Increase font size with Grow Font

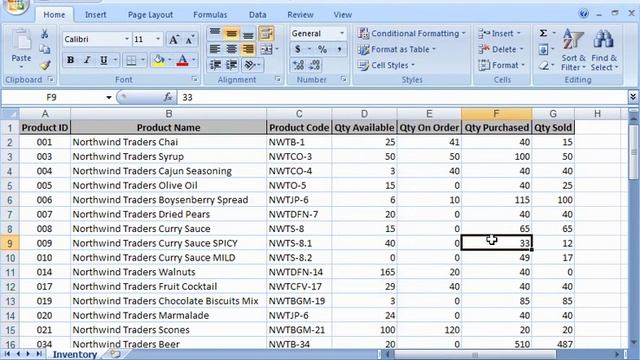(173, 40)
